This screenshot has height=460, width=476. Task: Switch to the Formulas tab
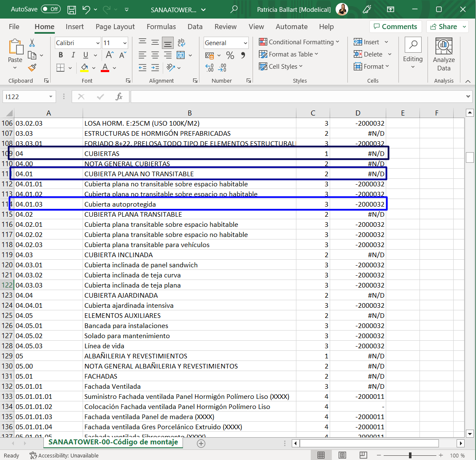click(161, 27)
